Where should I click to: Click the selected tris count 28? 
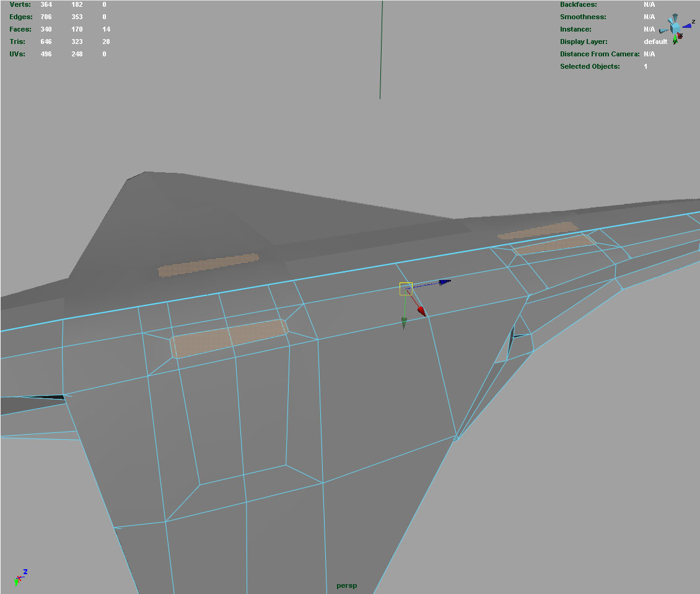point(107,42)
